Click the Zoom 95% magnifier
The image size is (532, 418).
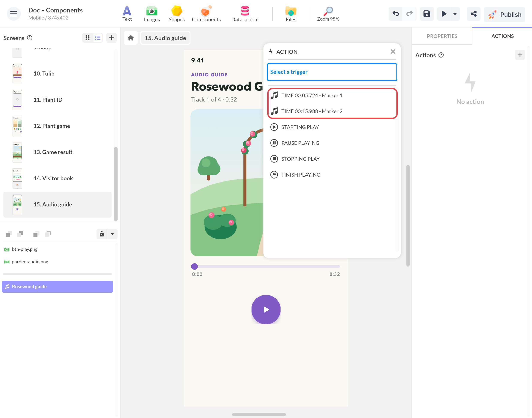(x=328, y=14)
